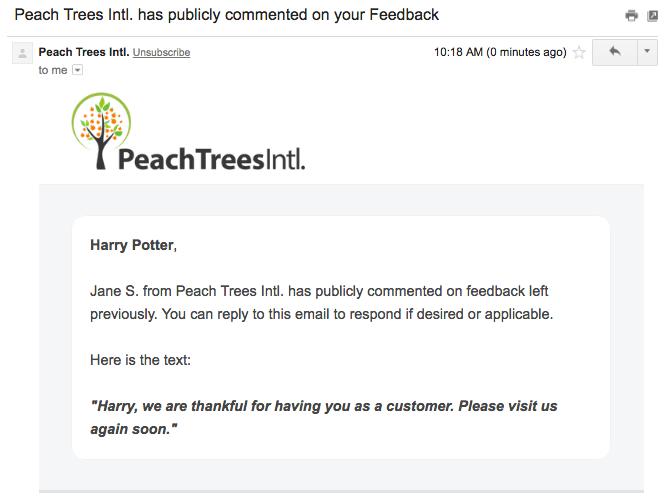The width and height of the screenshot is (667, 493).
Task: Click the 'to me' recipient text
Action: point(53,70)
